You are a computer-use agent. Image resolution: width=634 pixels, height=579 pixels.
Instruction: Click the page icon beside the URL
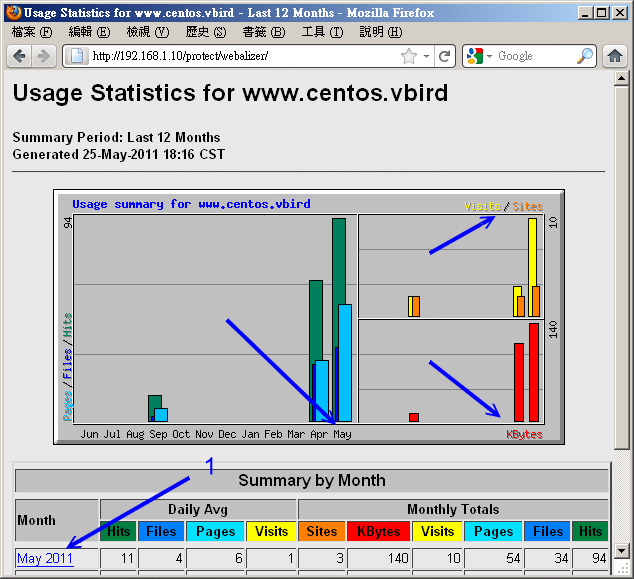click(77, 56)
